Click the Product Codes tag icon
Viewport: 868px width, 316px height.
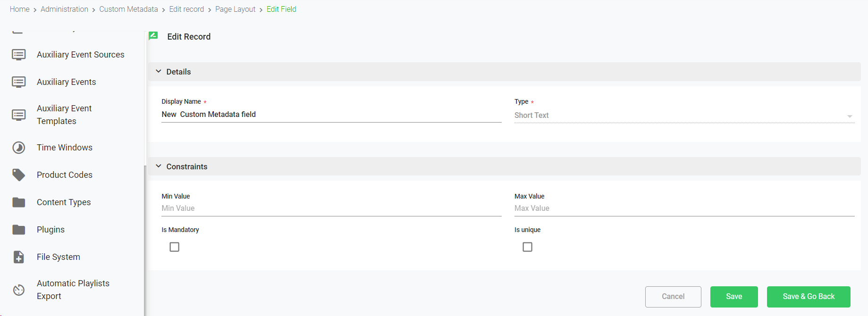(x=19, y=175)
